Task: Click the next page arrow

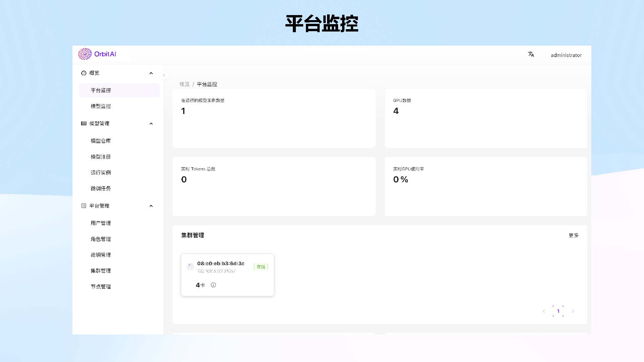Action: tap(573, 311)
